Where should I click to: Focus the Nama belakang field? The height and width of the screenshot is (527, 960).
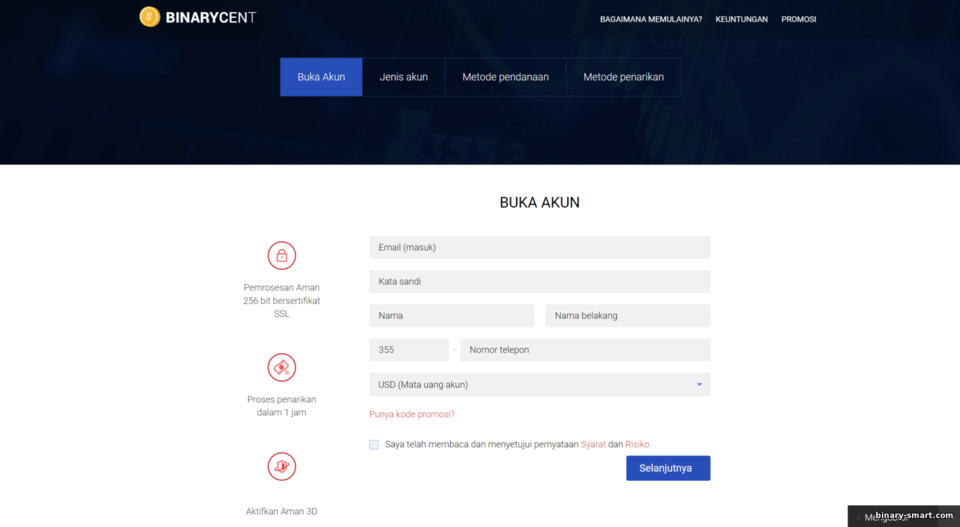[x=628, y=316]
